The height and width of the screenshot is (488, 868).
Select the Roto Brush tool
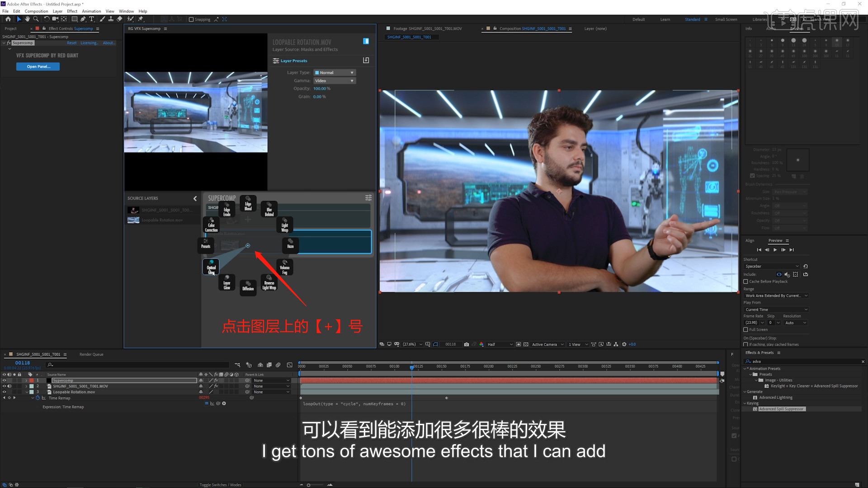[130, 19]
